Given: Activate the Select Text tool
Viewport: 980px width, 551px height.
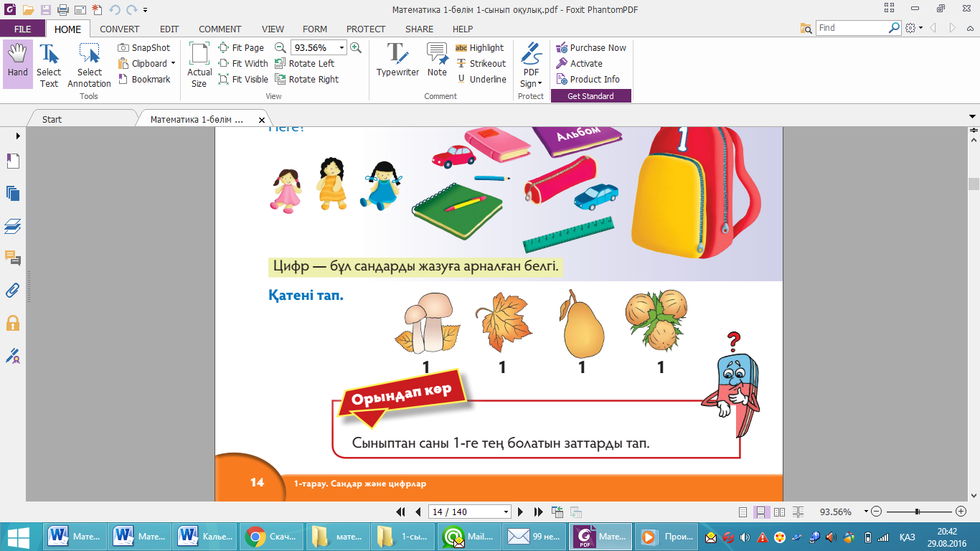Looking at the screenshot, I should click(x=49, y=65).
